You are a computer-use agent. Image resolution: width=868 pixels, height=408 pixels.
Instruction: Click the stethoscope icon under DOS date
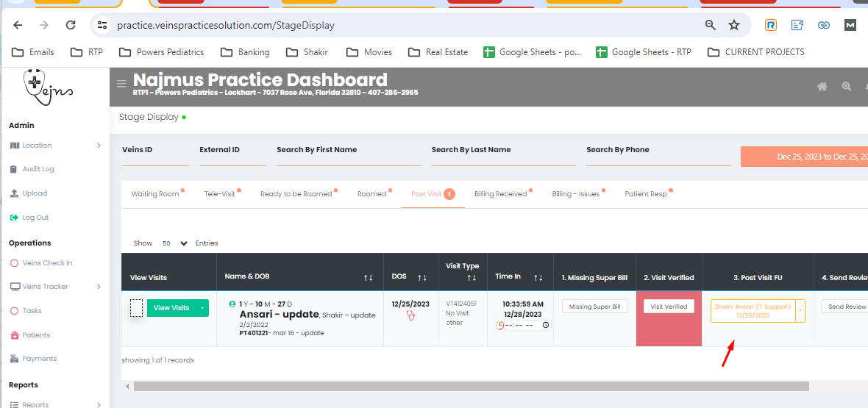[x=410, y=315]
